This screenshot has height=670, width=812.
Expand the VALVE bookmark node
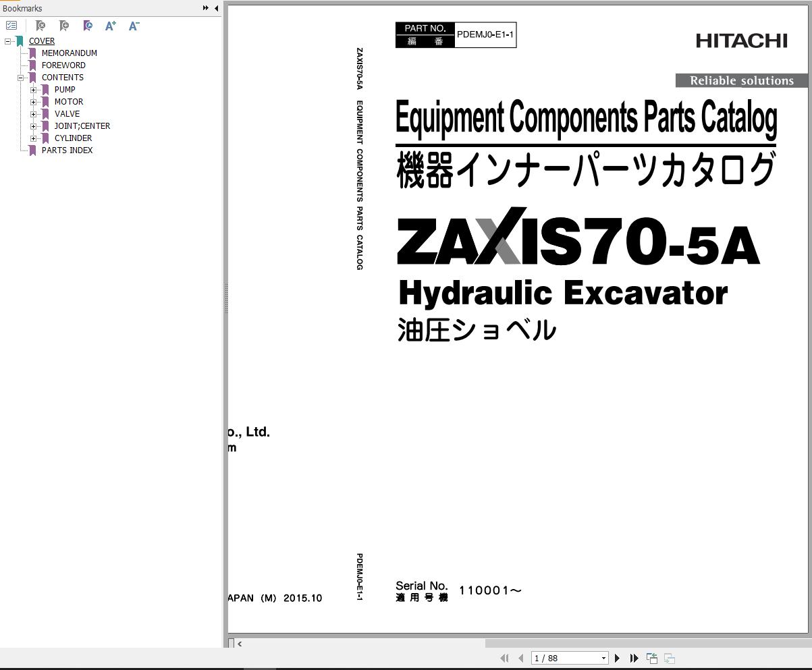34,114
